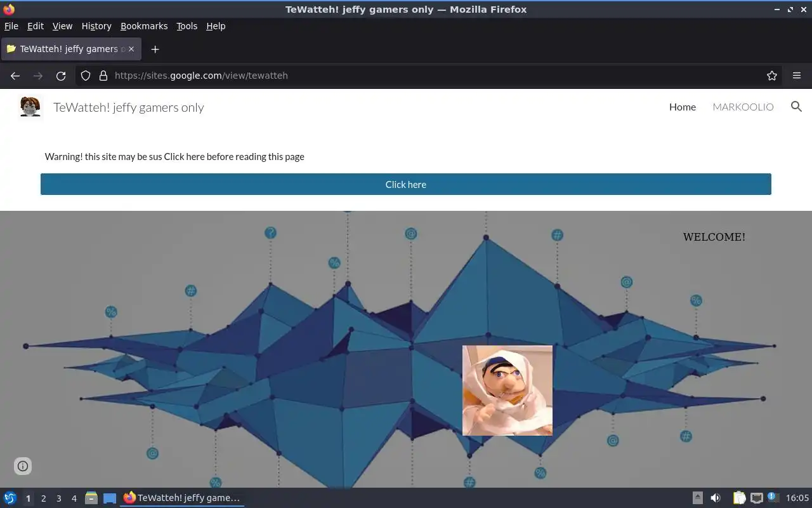Screen dimensions: 812x508
Task: Click the warning text about sus site
Action: pos(174,156)
